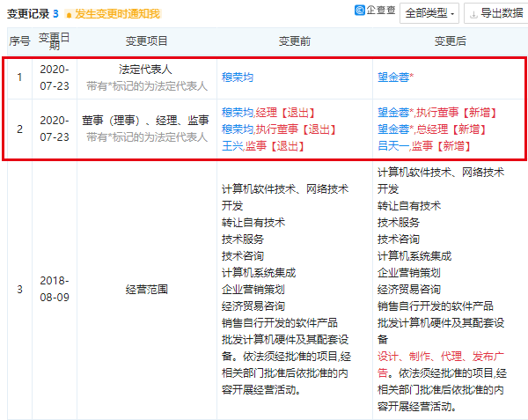Open 穆荣均 link before 执行董事【退出】
528x420 pixels.
[238, 129]
